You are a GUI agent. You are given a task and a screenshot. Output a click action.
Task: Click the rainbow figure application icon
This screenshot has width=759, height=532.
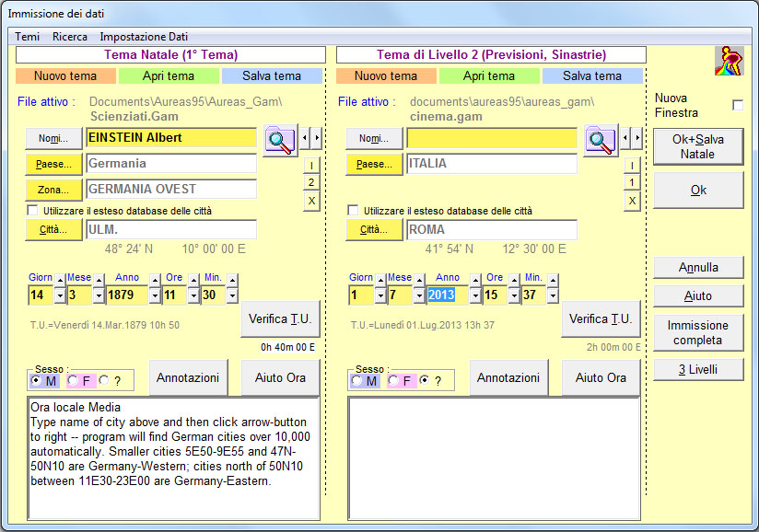click(x=729, y=61)
